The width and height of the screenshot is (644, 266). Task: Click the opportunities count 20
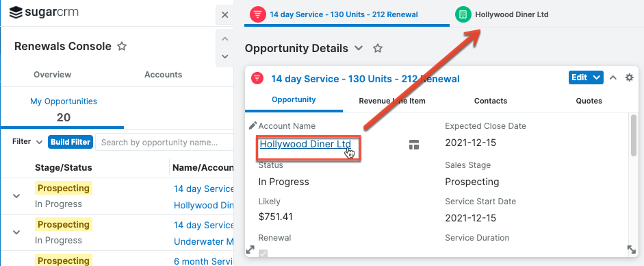click(63, 118)
